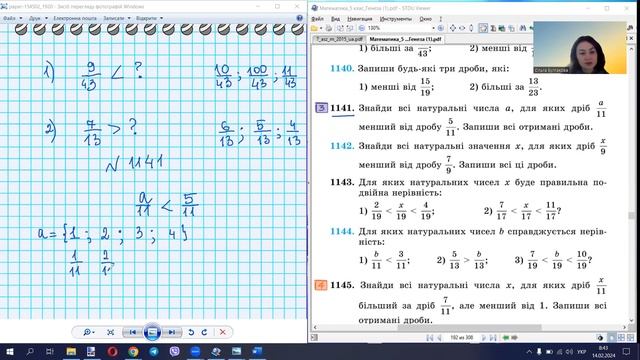Open the zoom magnifier in Photo Viewer
The height and width of the screenshot is (360, 640).
(x=88, y=332)
